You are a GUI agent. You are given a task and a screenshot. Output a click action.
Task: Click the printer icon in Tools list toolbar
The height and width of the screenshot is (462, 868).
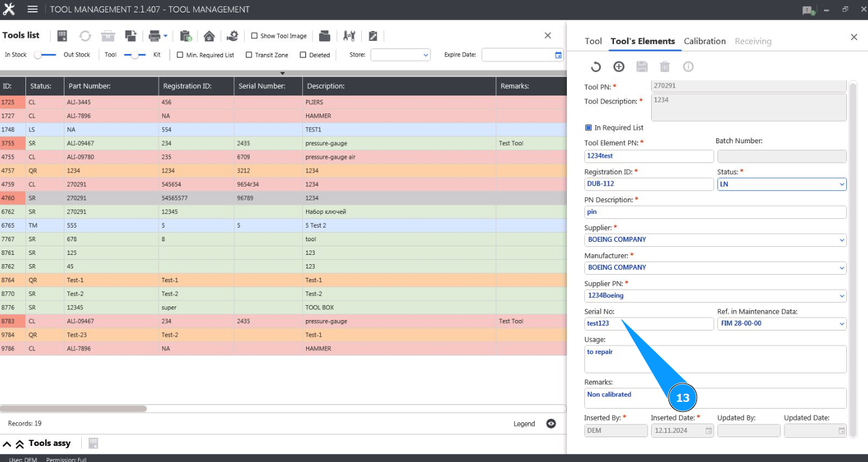pyautogui.click(x=154, y=36)
